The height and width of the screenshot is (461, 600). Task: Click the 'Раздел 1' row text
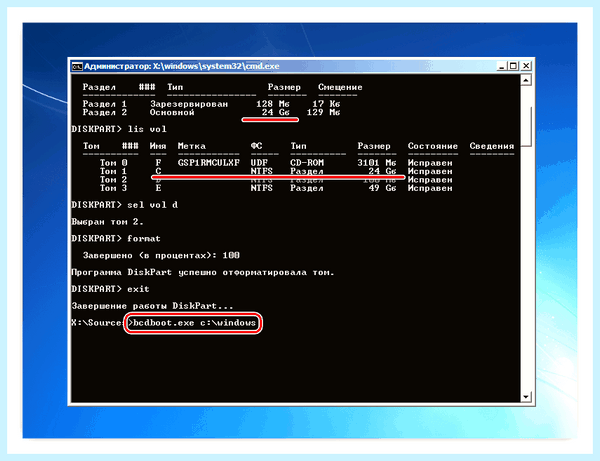pos(104,104)
